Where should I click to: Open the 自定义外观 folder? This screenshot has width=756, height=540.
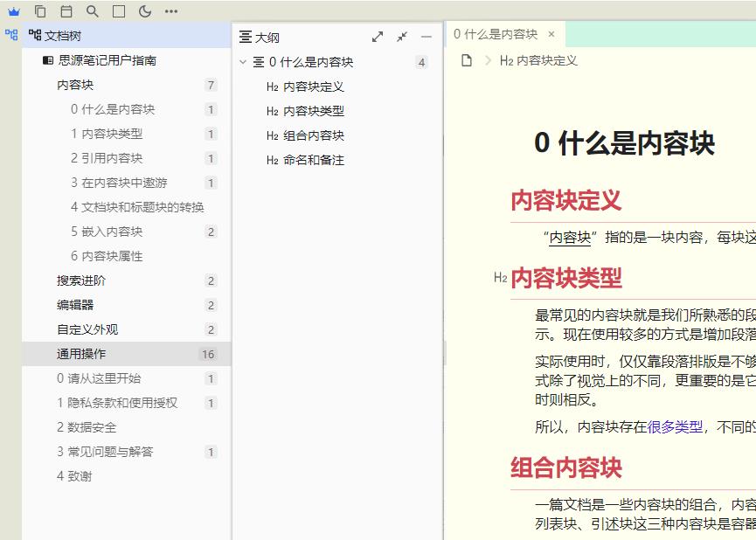click(x=87, y=329)
